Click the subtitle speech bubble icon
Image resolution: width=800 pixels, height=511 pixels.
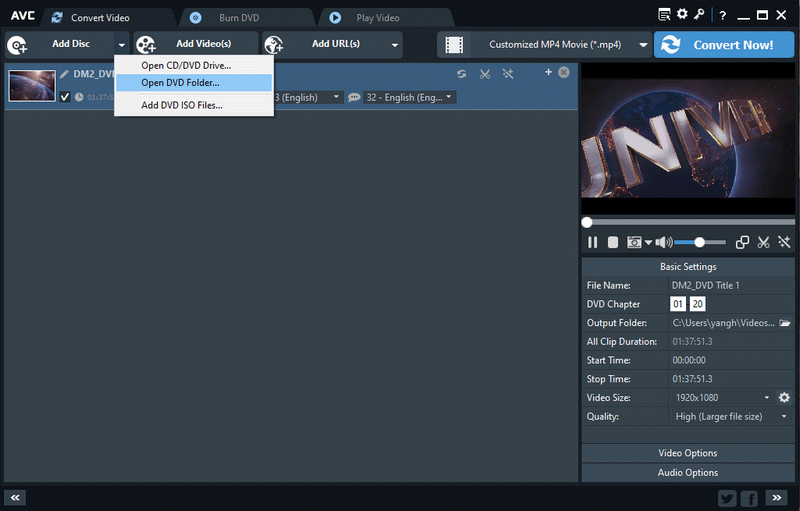pos(354,97)
